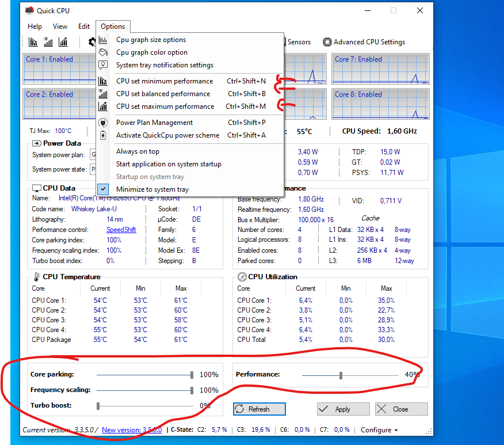Screen dimensions: 504x445
Task: Click the minimum performance icon in the toolbar
Action: [33, 42]
